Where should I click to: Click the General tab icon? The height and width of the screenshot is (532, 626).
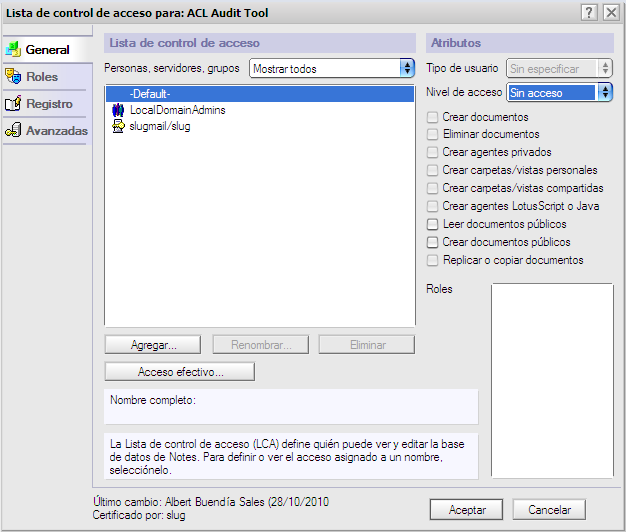13,49
